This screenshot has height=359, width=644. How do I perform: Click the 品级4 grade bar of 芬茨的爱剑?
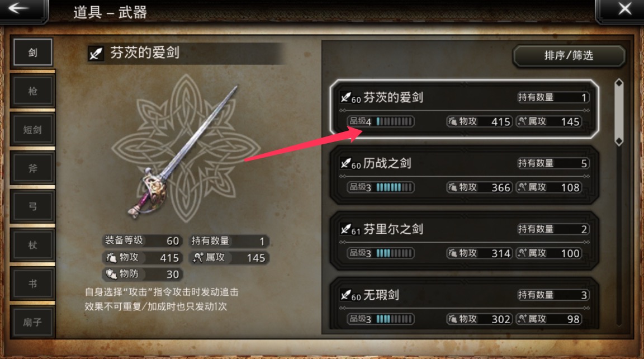coord(381,121)
